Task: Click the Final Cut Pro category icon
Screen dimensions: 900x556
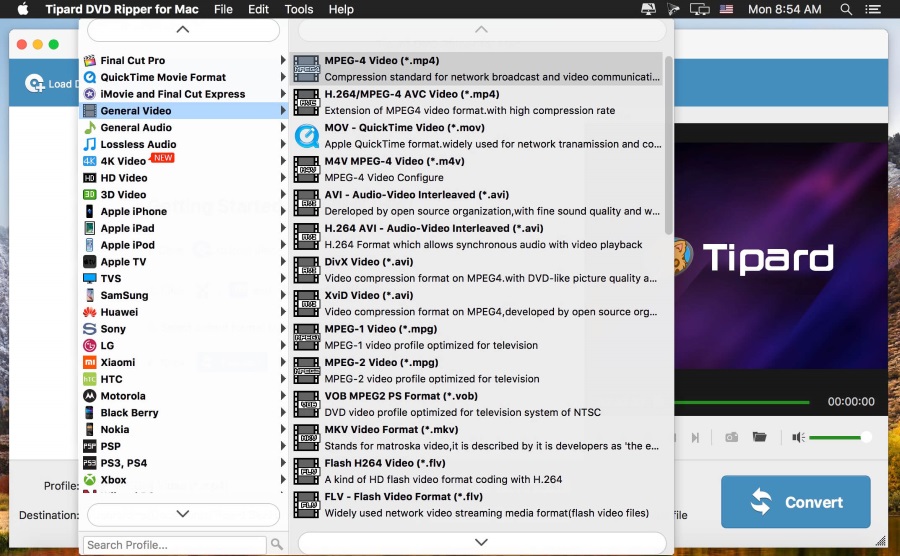Action: pyautogui.click(x=90, y=60)
